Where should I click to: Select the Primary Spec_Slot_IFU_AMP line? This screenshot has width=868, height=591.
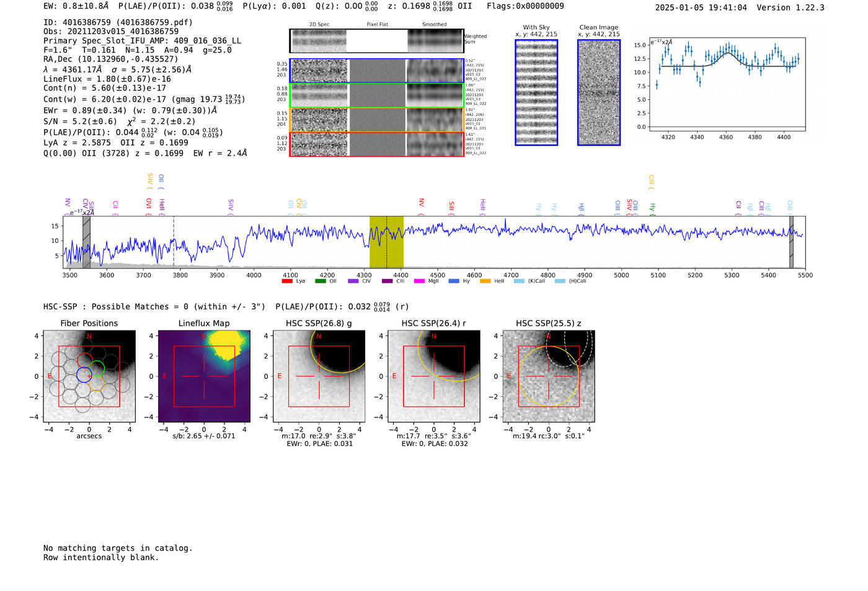tap(142, 41)
